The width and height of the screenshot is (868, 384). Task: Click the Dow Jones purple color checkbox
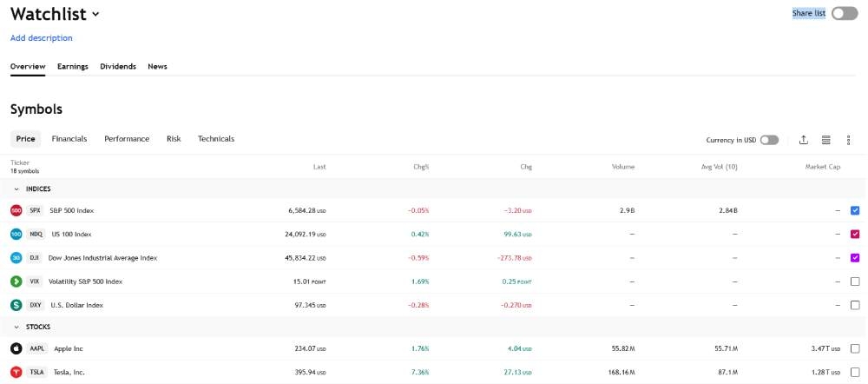[855, 257]
